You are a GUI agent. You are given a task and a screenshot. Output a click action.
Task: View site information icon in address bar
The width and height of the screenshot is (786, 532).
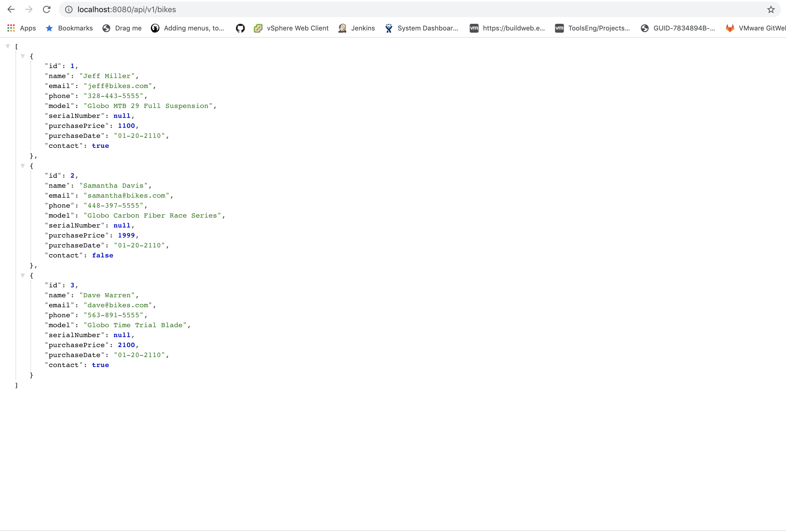tap(69, 9)
